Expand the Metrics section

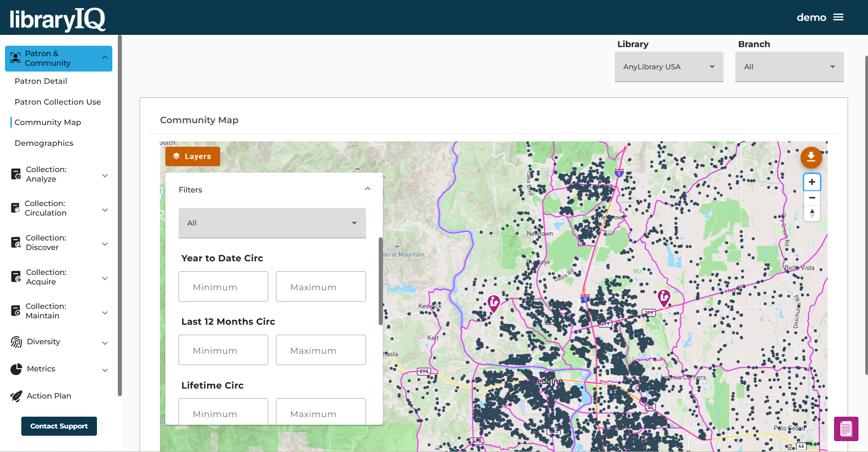105,370
